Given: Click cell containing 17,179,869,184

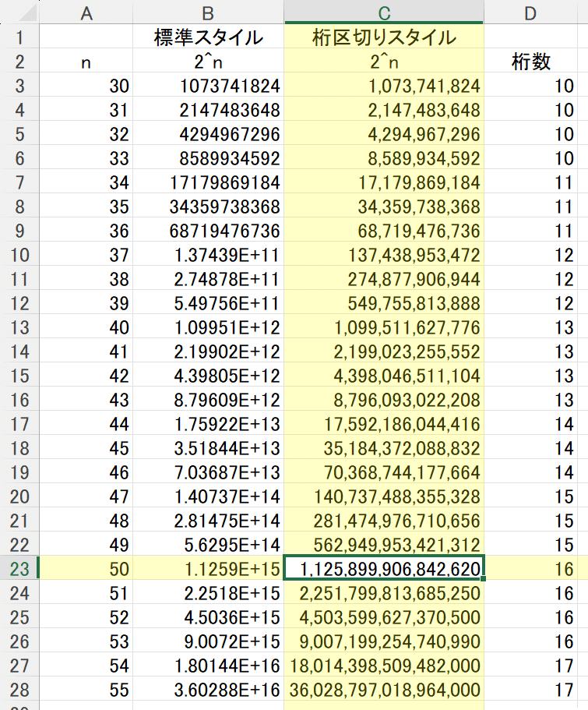Looking at the screenshot, I should pyautogui.click(x=384, y=182).
